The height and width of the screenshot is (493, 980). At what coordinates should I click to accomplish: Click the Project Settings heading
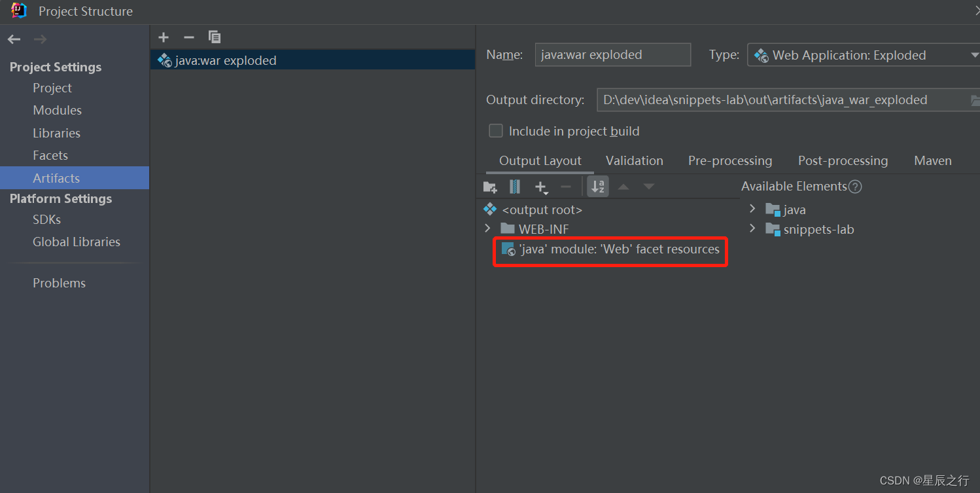coord(56,67)
